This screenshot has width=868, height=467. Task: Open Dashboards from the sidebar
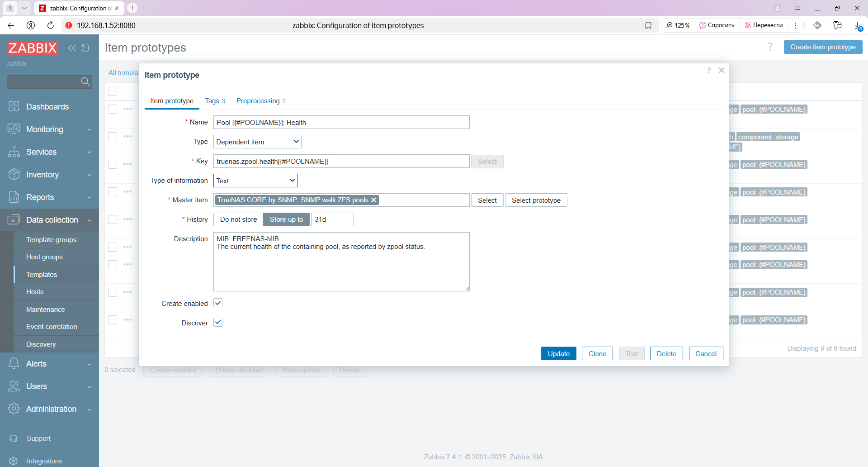tap(47, 107)
